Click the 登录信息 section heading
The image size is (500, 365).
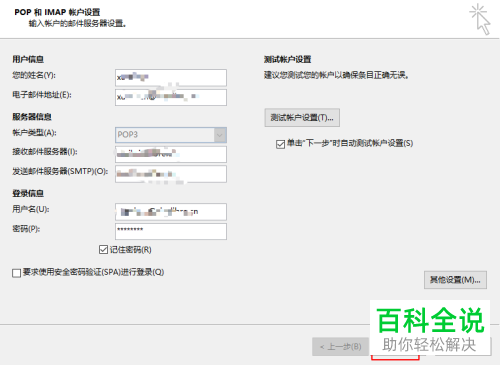(28, 193)
